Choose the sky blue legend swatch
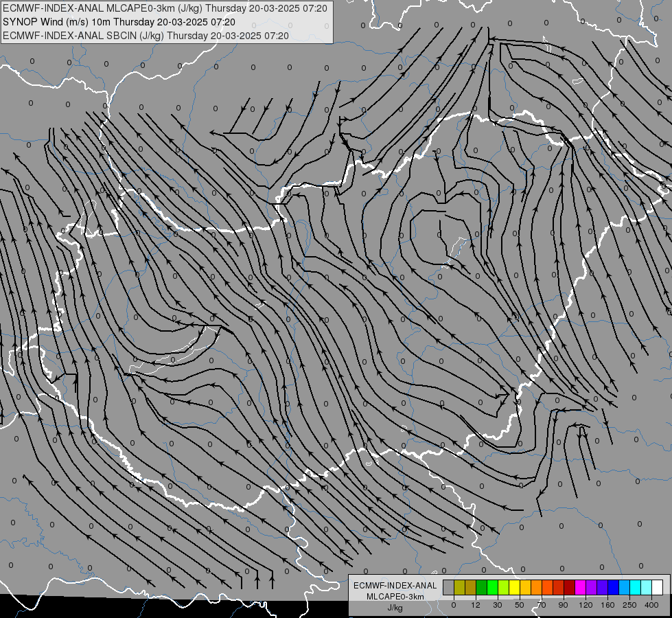Image resolution: width=672 pixels, height=618 pixels. [x=624, y=587]
